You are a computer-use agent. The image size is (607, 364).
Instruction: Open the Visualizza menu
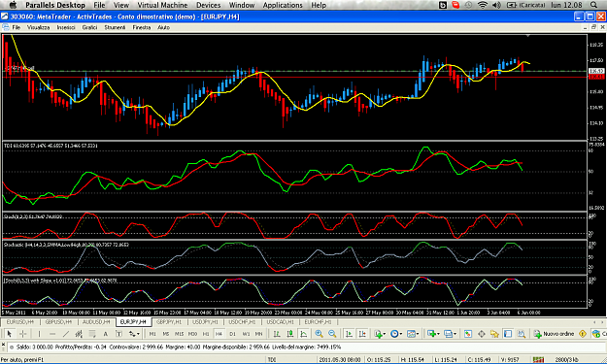pyautogui.click(x=38, y=27)
